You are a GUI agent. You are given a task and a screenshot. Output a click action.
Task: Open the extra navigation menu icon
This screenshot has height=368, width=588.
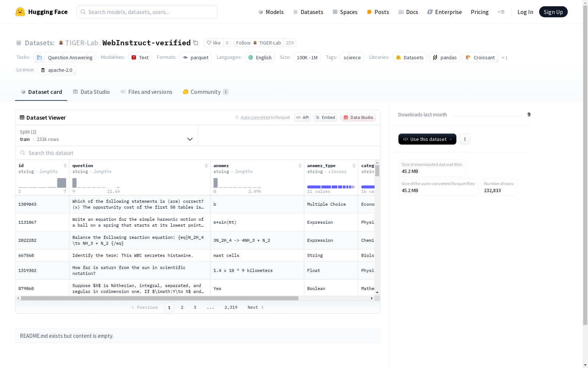tap(501, 12)
